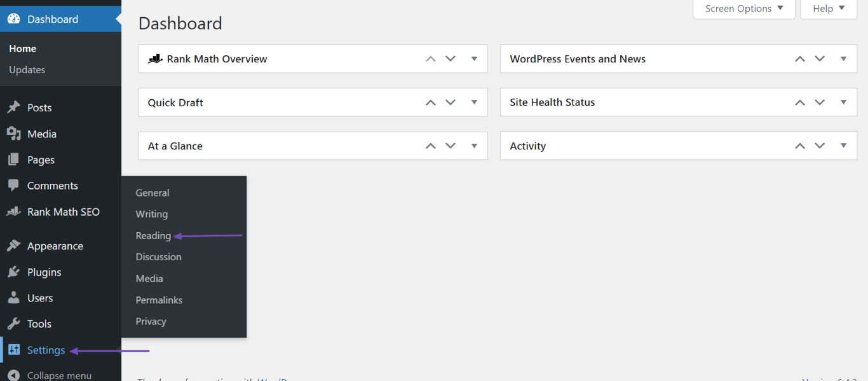Click the Users person icon
Screen dimensions: 868x381
coord(13,298)
